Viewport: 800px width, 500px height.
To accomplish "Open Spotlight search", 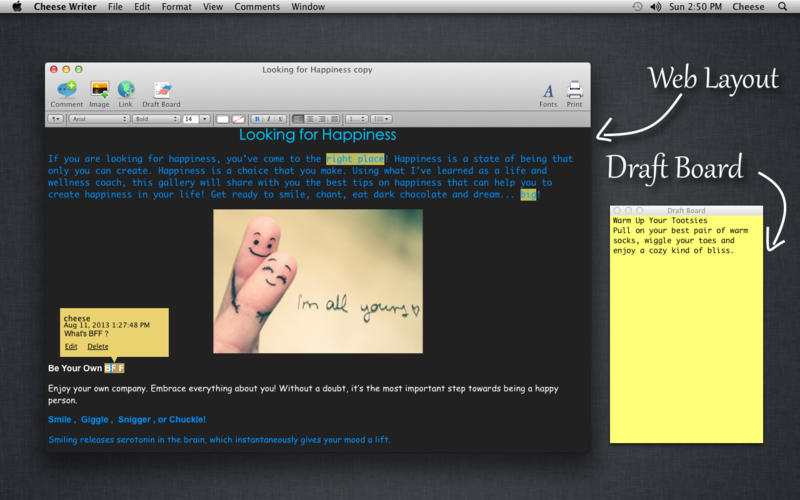I will pos(782,7).
